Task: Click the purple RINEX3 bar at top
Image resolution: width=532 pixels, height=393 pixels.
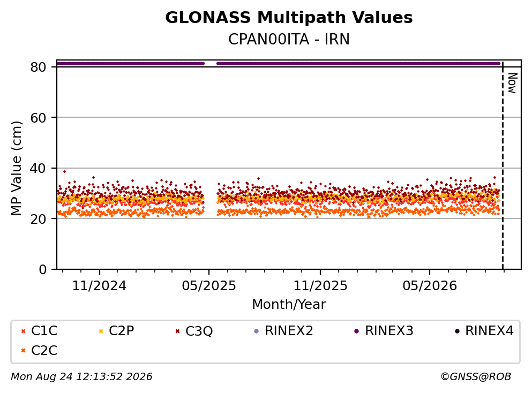Action: (278, 63)
